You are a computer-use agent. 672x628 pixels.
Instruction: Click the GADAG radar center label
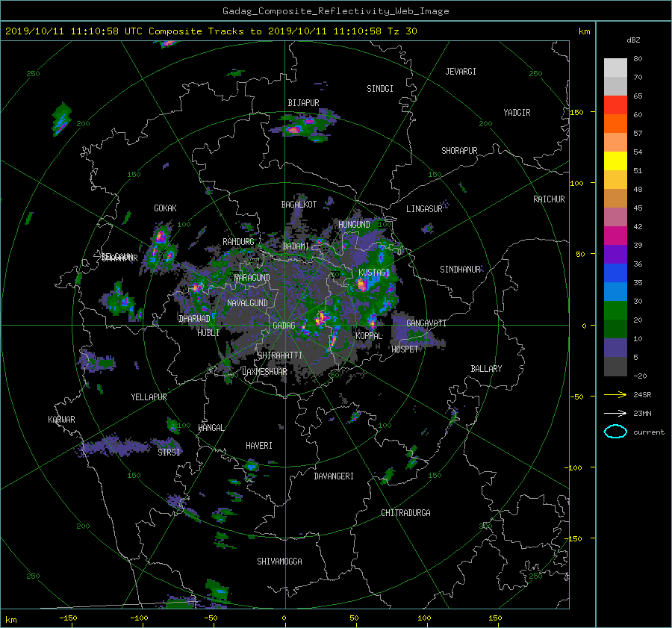coord(284,326)
